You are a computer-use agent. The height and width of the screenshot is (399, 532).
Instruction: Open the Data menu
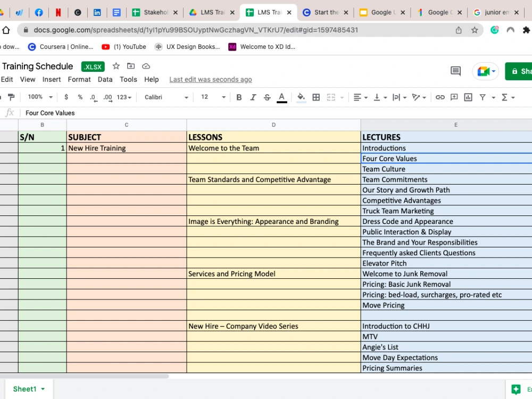pyautogui.click(x=105, y=79)
